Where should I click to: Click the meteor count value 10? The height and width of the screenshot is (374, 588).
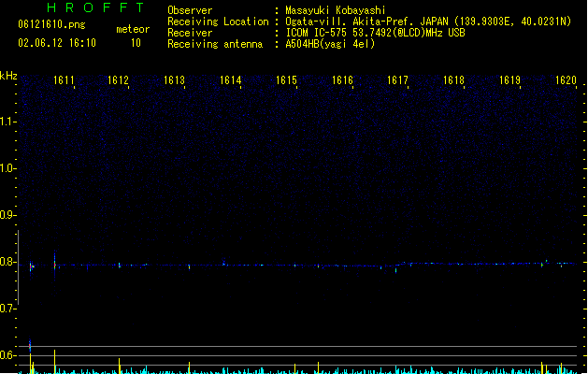pyautogui.click(x=136, y=43)
